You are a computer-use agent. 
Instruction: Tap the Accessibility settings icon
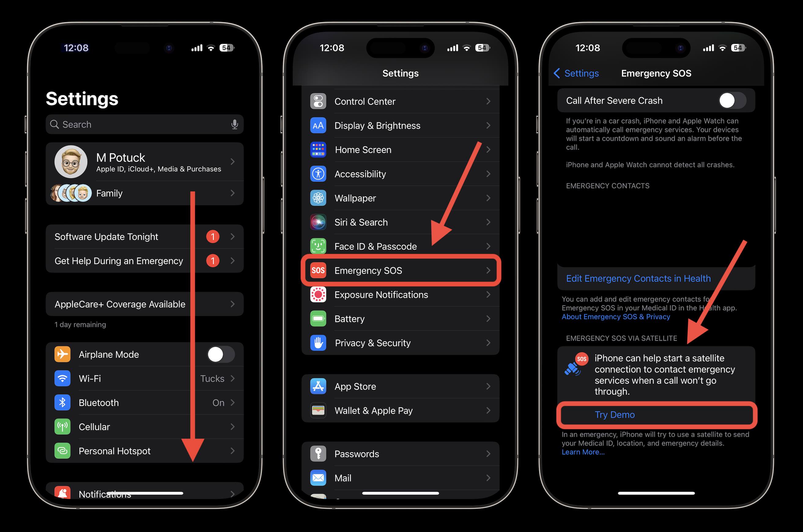[318, 173]
